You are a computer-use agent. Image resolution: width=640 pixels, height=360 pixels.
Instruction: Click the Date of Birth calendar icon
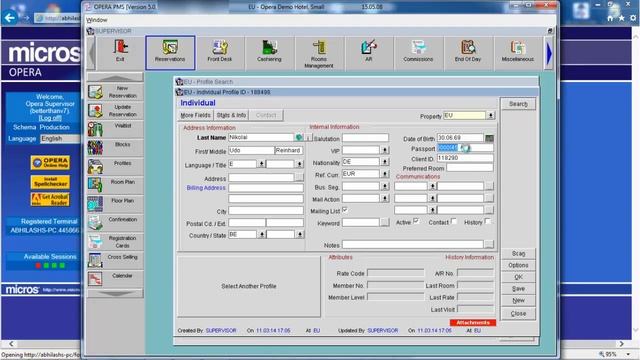(489, 138)
